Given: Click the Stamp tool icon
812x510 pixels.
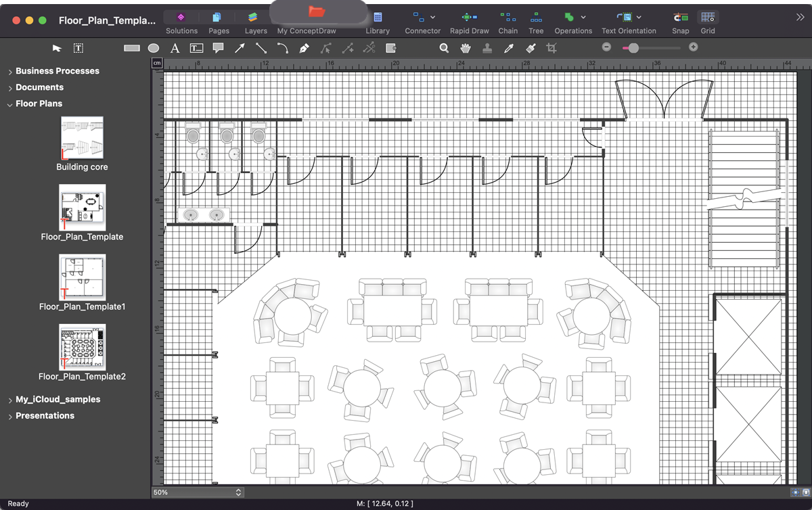Looking at the screenshot, I should point(487,48).
